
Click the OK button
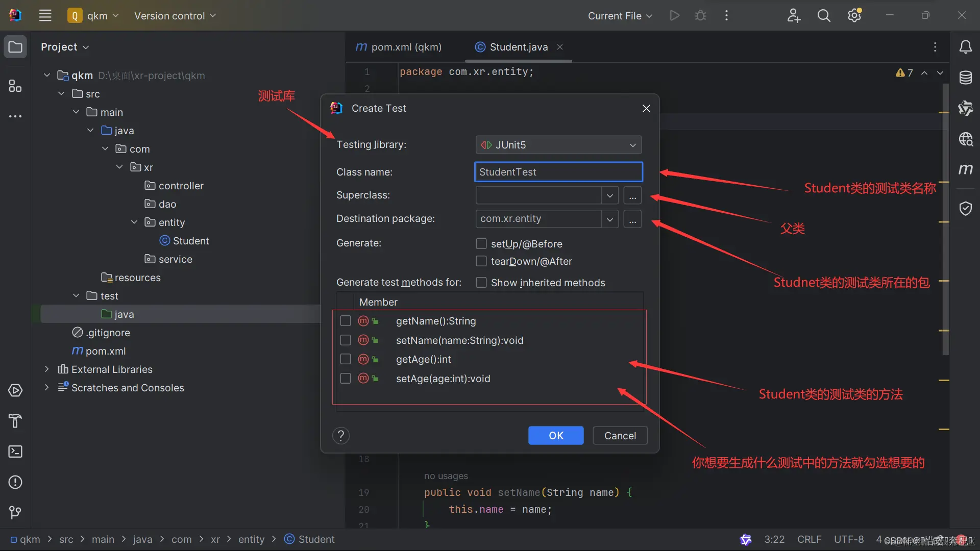(555, 436)
